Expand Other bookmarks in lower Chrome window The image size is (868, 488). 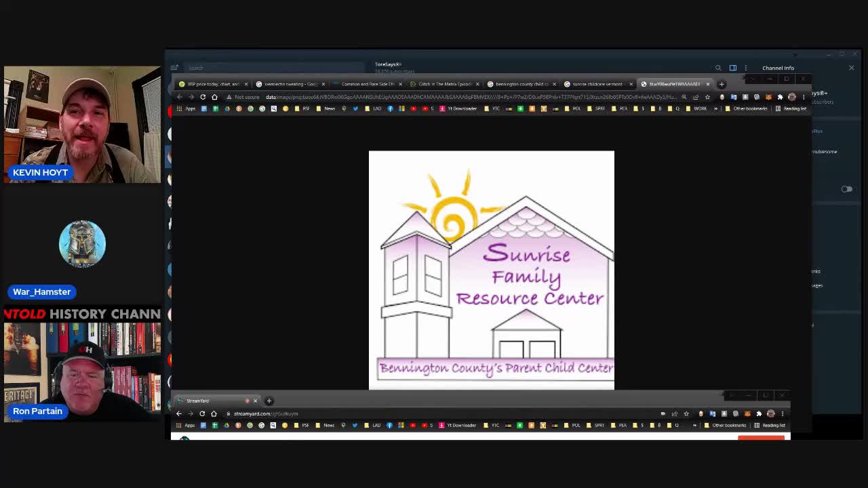coord(726,425)
